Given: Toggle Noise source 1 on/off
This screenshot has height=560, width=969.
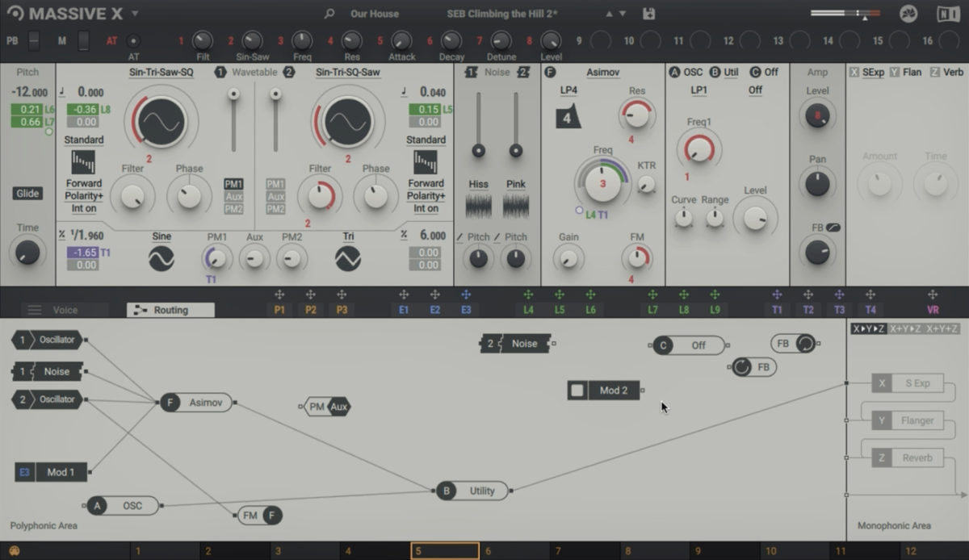Looking at the screenshot, I should [x=472, y=73].
